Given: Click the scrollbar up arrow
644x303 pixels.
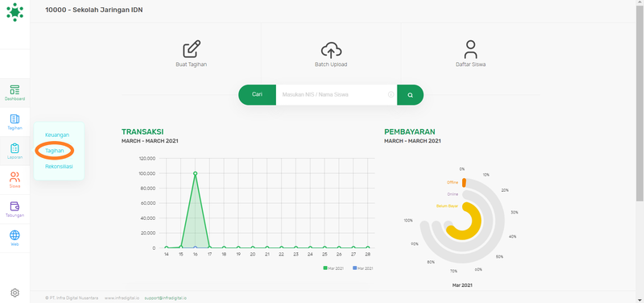Looking at the screenshot, I should 640,3.
